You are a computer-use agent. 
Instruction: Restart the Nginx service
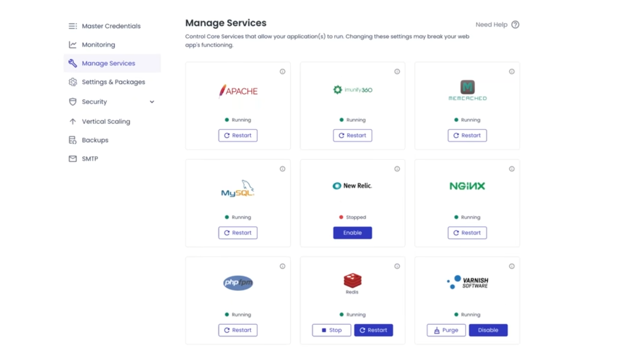467,233
